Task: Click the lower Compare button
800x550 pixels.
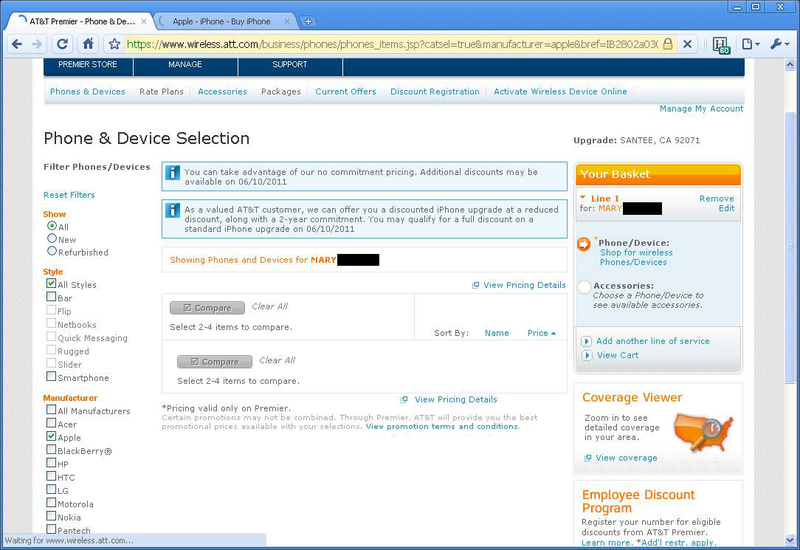Action: tap(214, 362)
